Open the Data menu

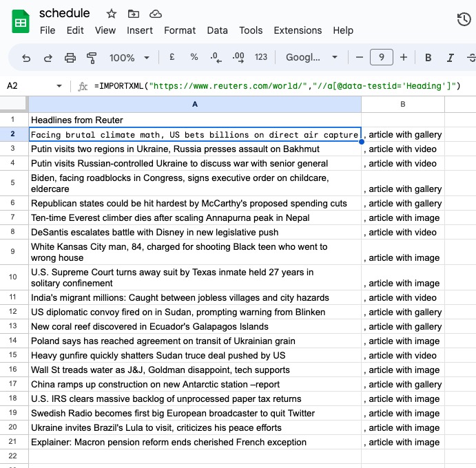(x=218, y=30)
